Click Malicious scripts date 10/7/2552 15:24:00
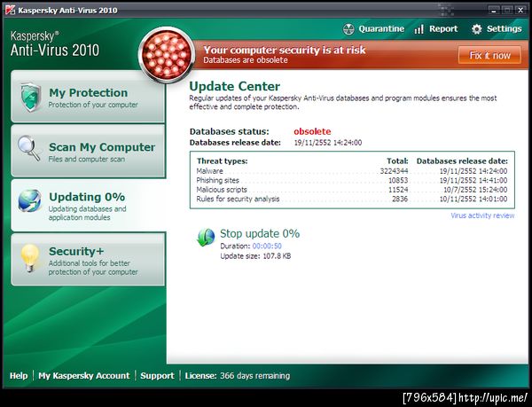The height and width of the screenshot is (407, 532). click(x=475, y=190)
